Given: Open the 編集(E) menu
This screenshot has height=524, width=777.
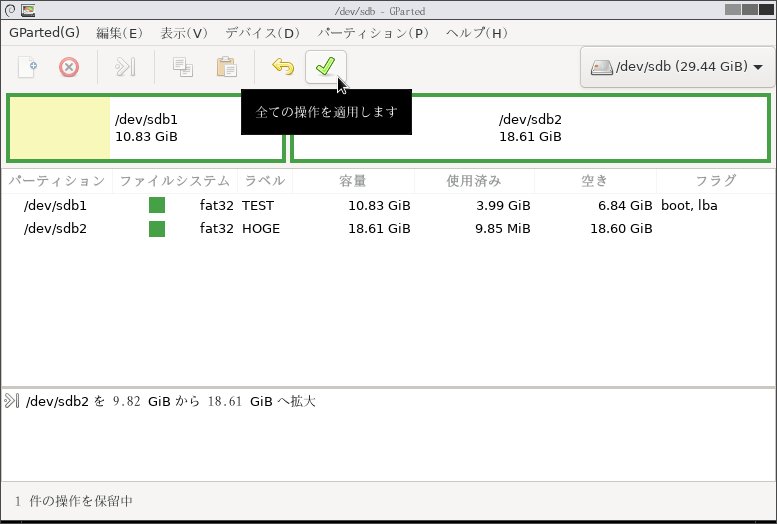Looking at the screenshot, I should [119, 33].
